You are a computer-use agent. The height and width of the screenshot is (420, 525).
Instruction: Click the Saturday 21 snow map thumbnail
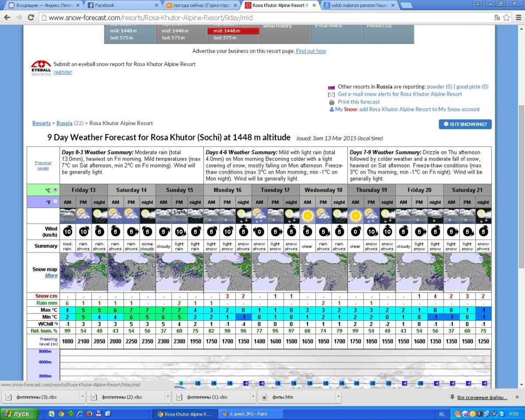click(467, 272)
